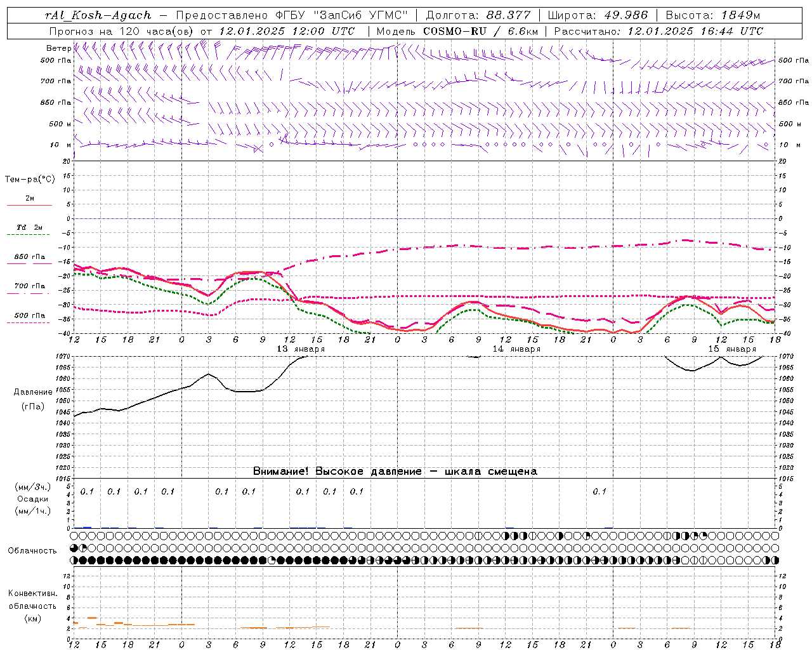Click the 'Осадки' precipitation label
Viewport: 812px width, 650px height.
click(33, 499)
